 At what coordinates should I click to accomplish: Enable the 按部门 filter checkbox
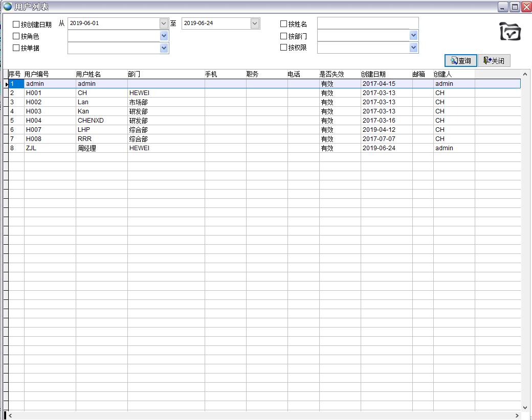pos(284,36)
